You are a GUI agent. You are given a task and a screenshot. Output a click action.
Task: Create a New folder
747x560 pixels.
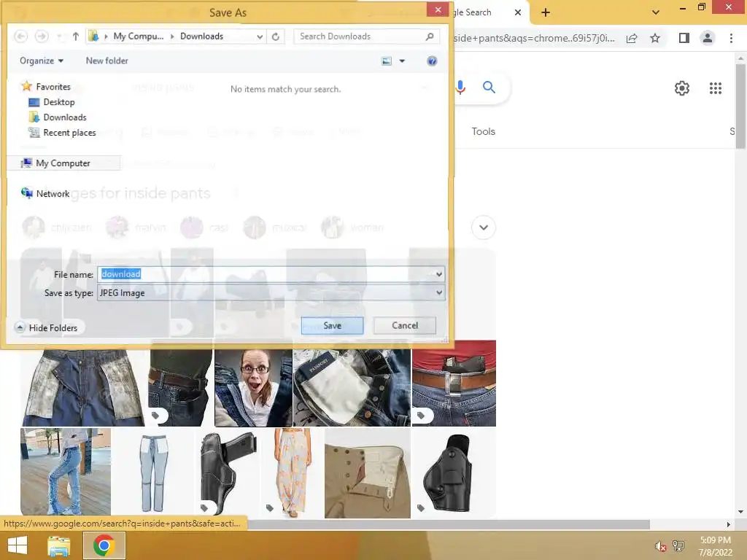[x=107, y=61]
